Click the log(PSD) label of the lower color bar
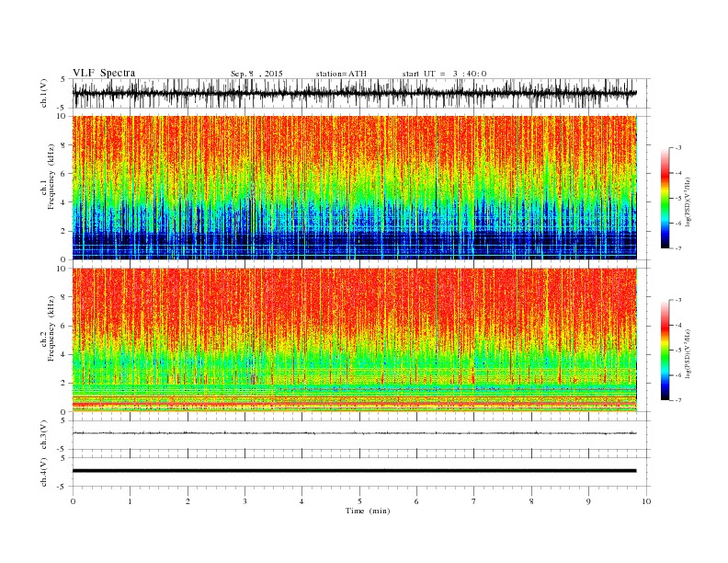This screenshot has width=728, height=563. point(688,353)
